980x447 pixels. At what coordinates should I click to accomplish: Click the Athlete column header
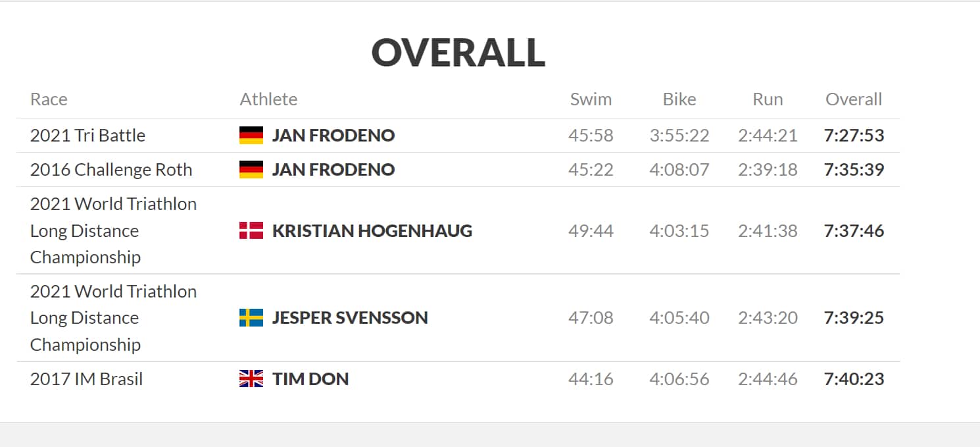[x=268, y=99]
